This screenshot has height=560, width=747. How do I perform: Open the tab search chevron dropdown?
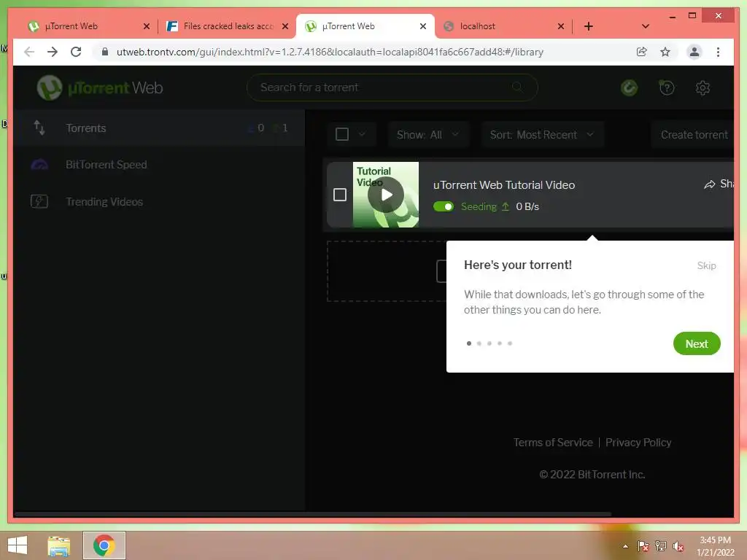point(645,26)
